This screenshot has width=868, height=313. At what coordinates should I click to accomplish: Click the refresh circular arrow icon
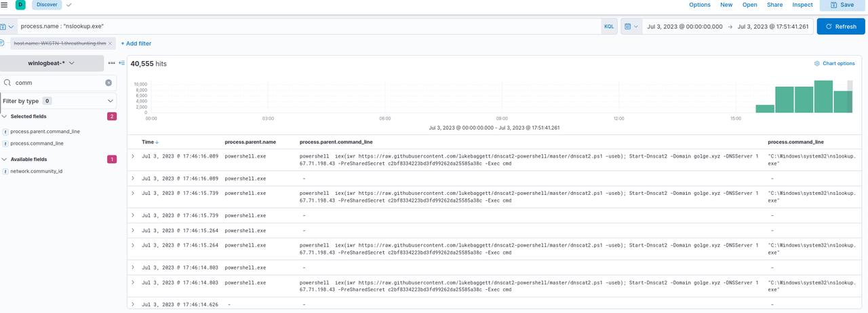[x=829, y=26]
